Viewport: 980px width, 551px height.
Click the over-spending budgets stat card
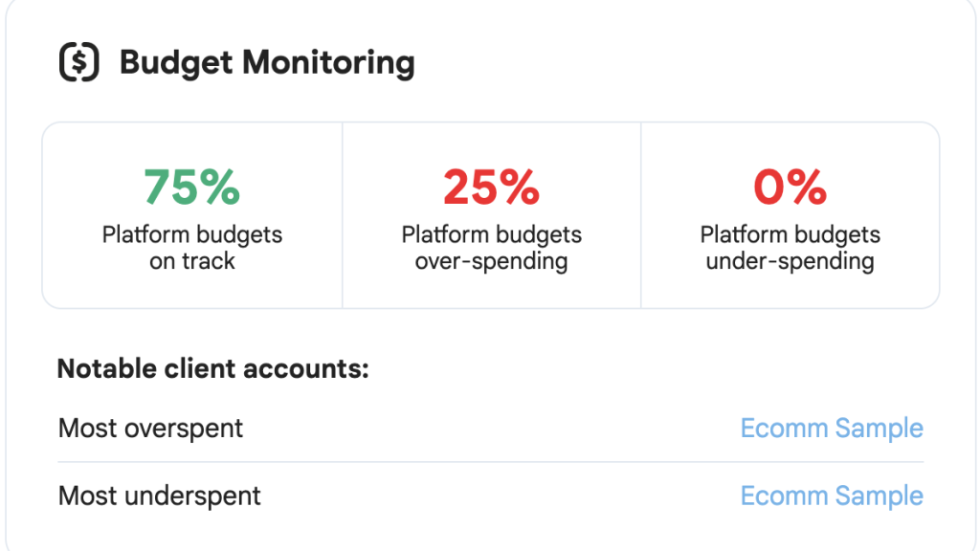click(492, 215)
